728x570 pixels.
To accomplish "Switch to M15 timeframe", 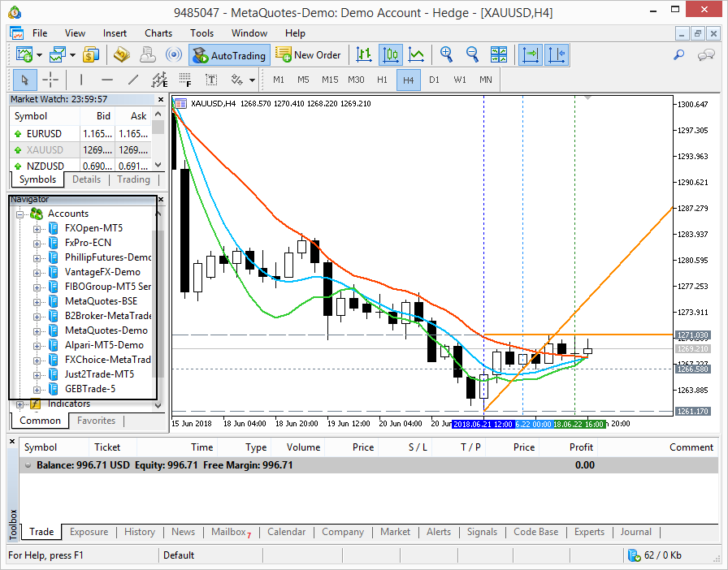I will click(330, 80).
